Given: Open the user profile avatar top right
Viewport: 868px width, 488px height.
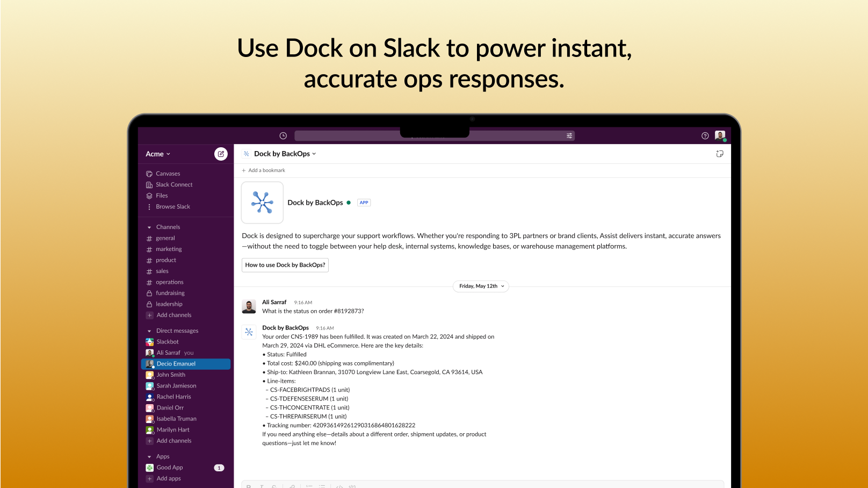Looking at the screenshot, I should (720, 135).
